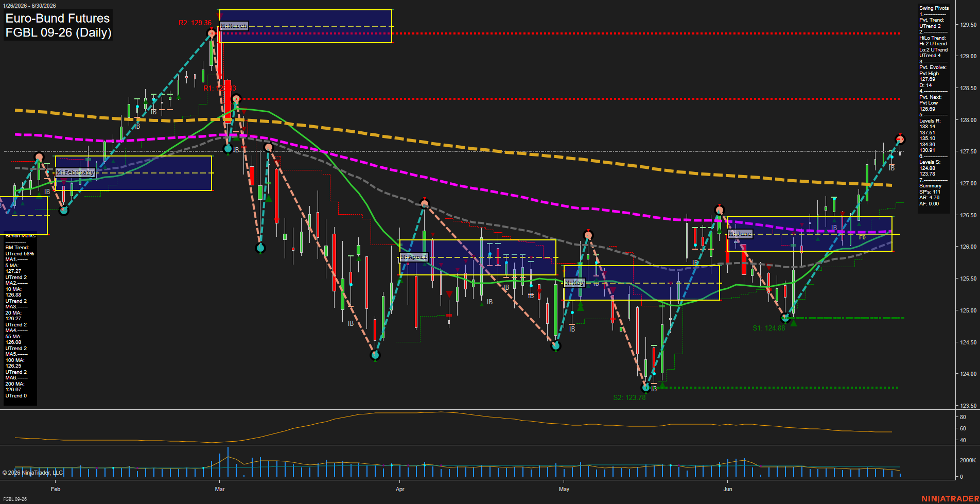This screenshot has width=980, height=504.
Task: Select the M:May monthly range label
Action: pos(574,283)
